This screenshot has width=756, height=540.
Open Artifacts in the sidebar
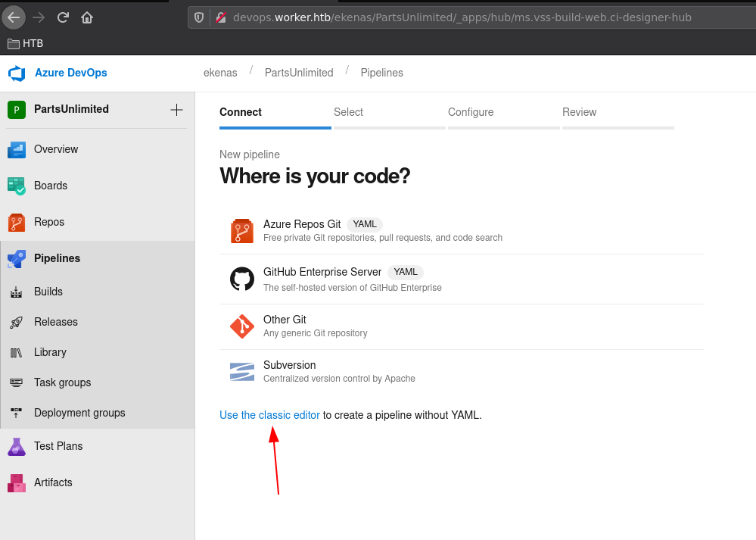point(98,482)
